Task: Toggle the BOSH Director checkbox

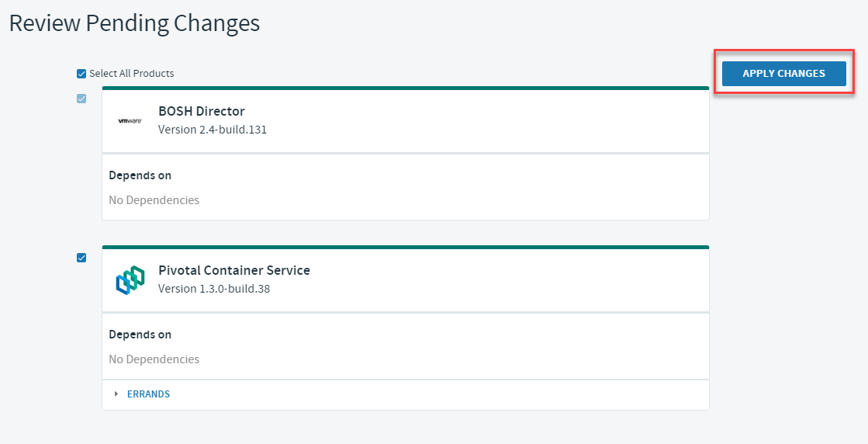Action: pyautogui.click(x=81, y=99)
